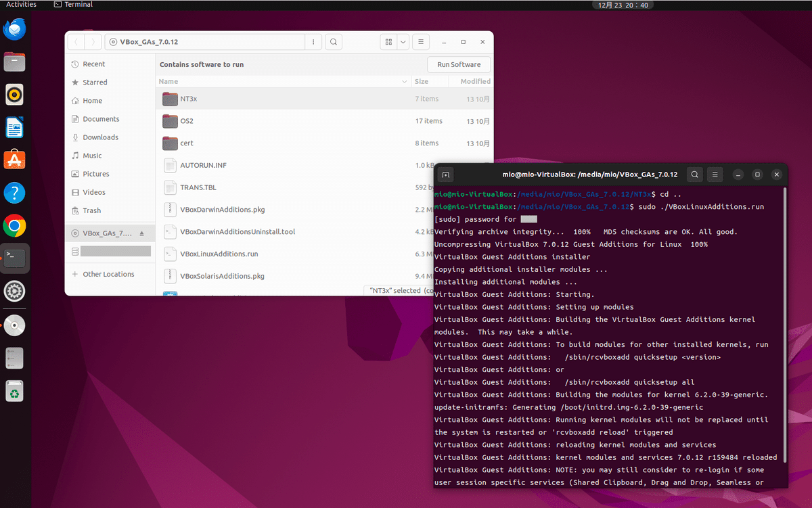
Task: Open Music in Files sidebar
Action: point(110,156)
